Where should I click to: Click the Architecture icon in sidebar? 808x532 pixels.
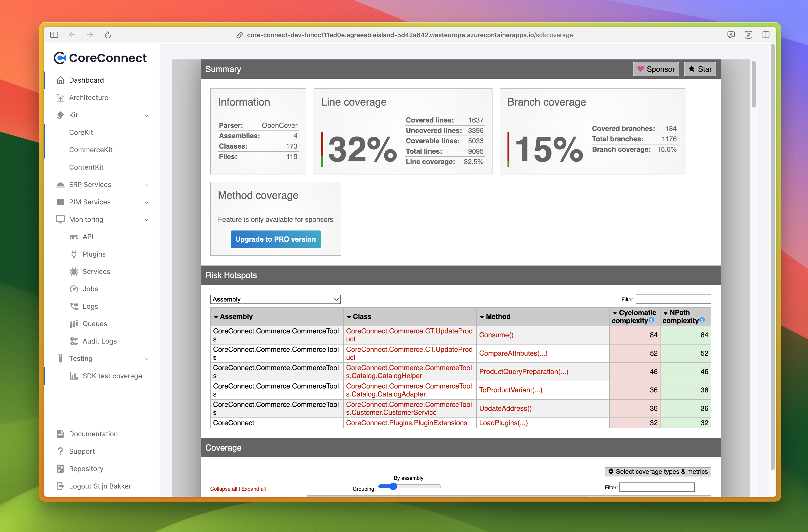[x=60, y=98]
